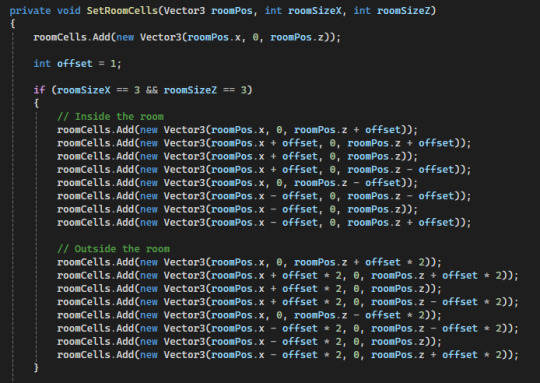Click the line 'roomPos.x + offset * 2, 0, roomPos.z - offset * 2'
Viewport: 540px width, 383px height.
point(288,302)
